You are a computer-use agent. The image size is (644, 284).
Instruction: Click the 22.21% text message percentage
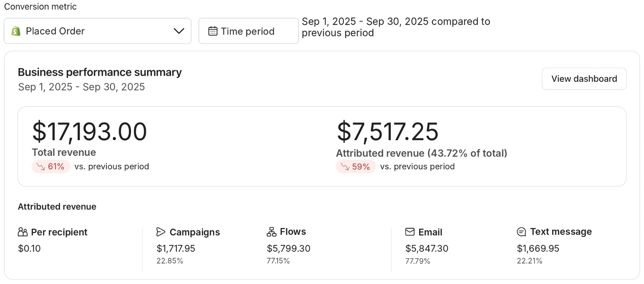pyautogui.click(x=530, y=261)
